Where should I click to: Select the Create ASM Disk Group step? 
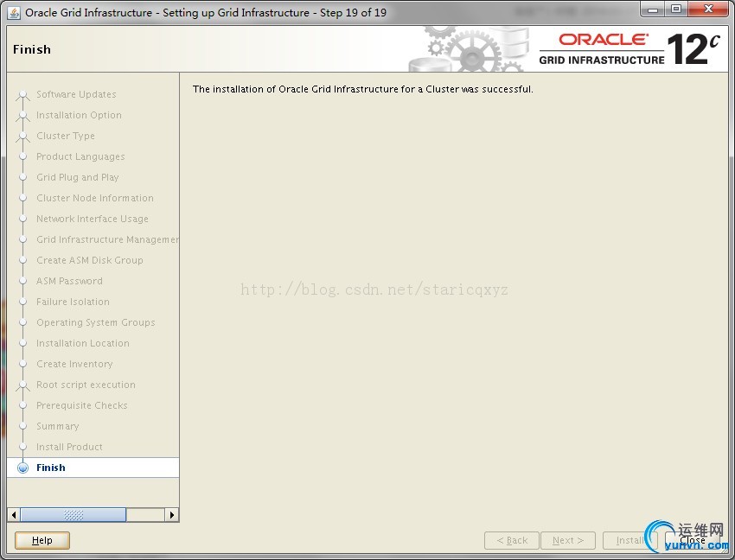tap(90, 260)
